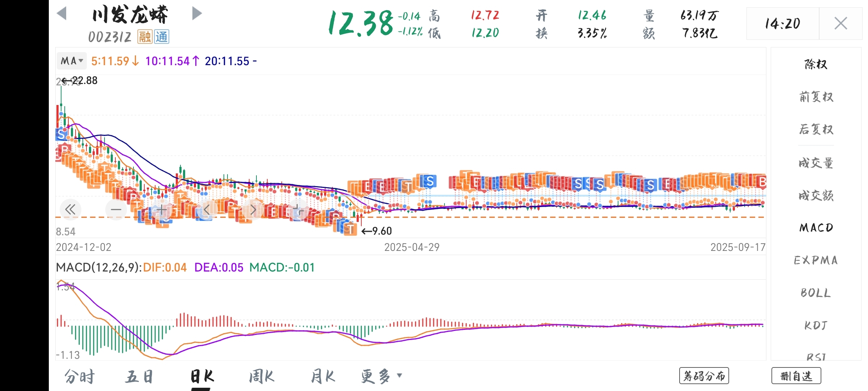
Task: Select 后复权 adjustment option
Action: point(816,129)
